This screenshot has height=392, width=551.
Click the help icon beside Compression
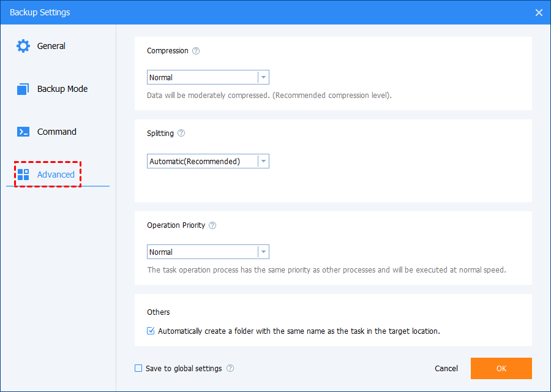196,51
